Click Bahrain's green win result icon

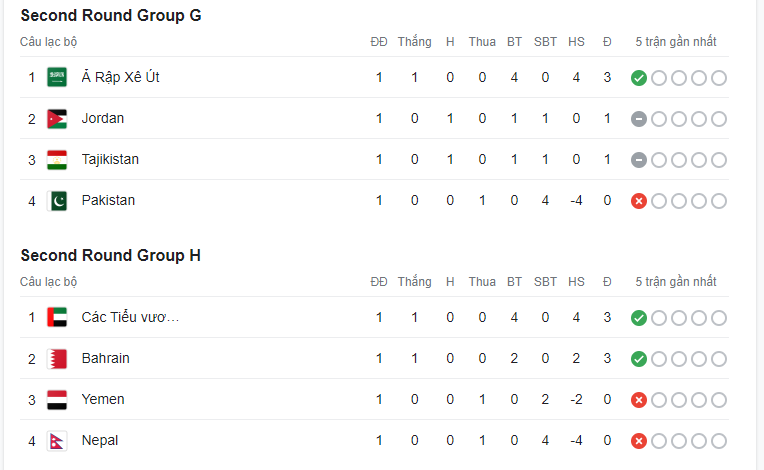pos(639,359)
